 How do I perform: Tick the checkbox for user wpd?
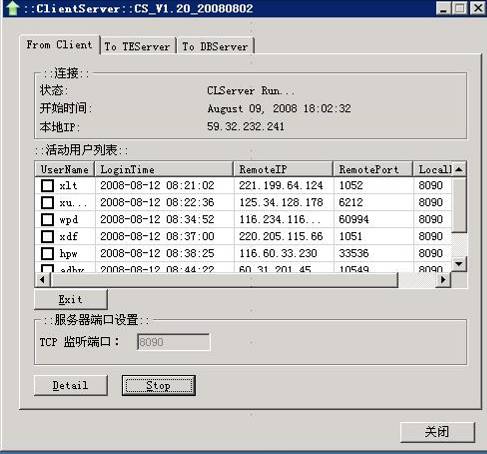point(47,219)
